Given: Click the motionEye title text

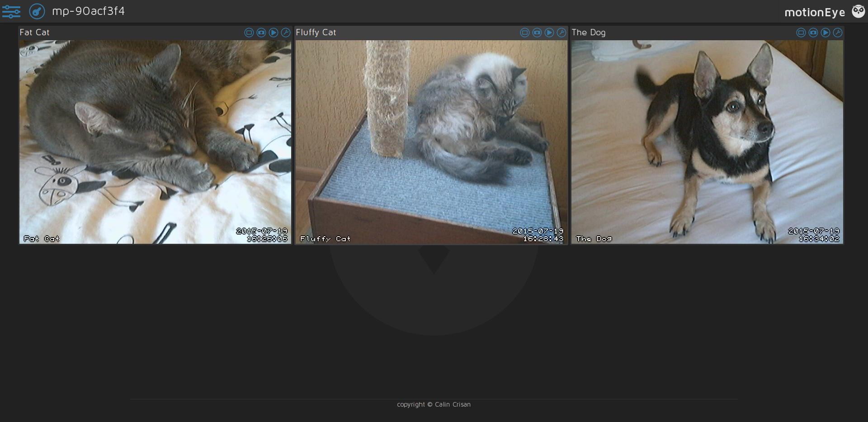Looking at the screenshot, I should click(815, 12).
